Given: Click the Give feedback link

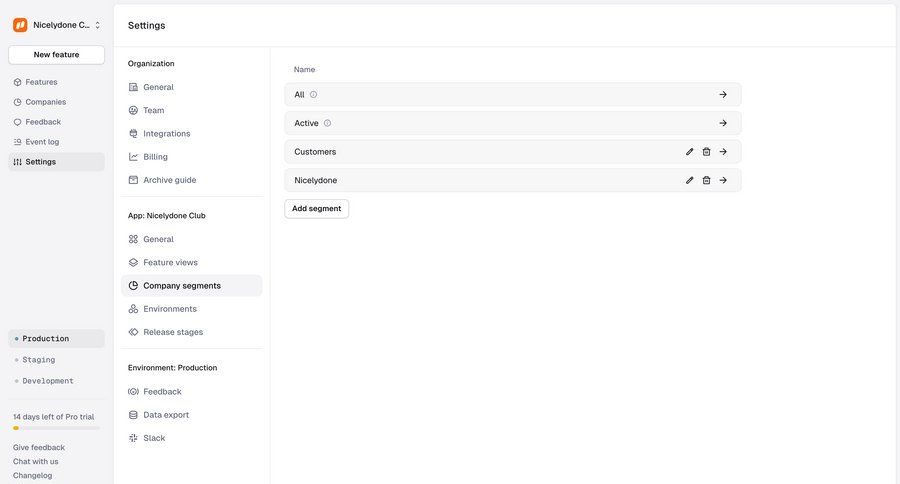Looking at the screenshot, I should click(38, 447).
